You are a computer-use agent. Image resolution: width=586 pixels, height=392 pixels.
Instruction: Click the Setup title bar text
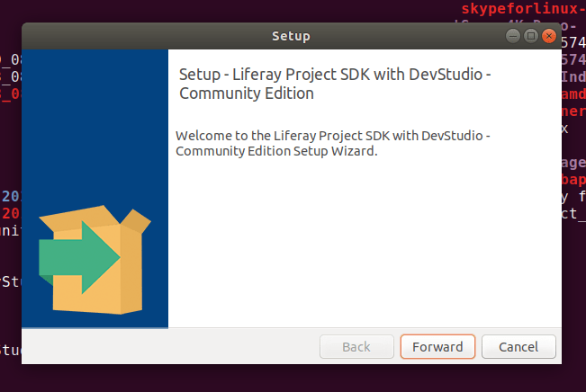291,37
